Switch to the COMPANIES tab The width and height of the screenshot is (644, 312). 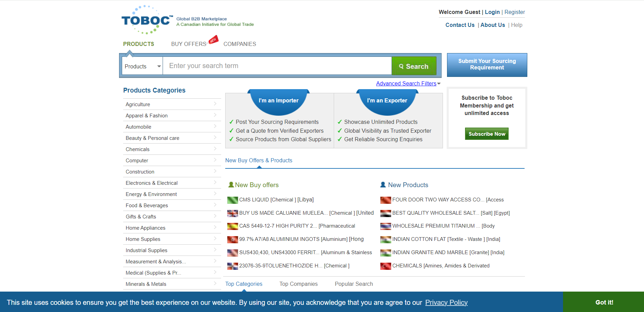240,44
